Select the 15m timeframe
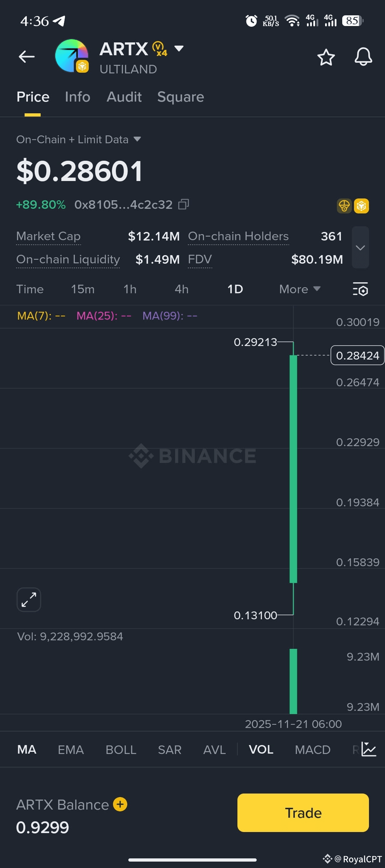 tap(83, 289)
